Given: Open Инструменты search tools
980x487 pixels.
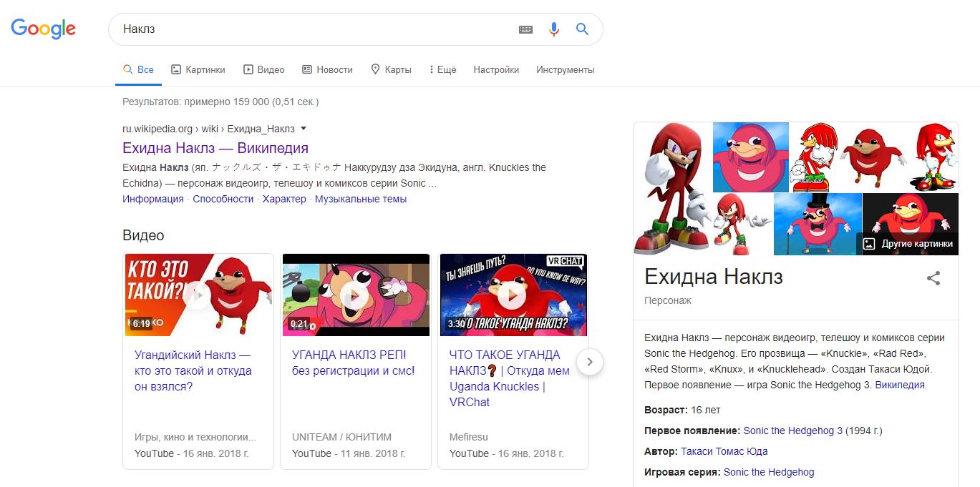Looking at the screenshot, I should point(566,69).
